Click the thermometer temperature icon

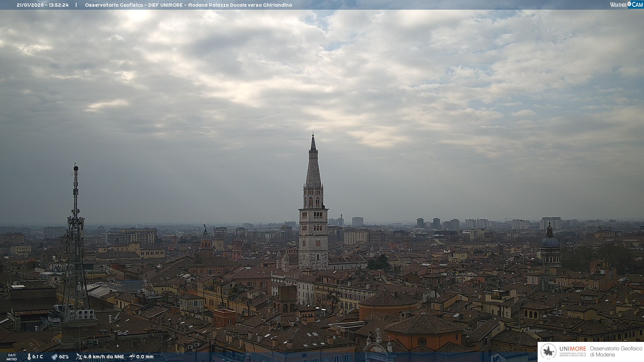tap(29, 357)
